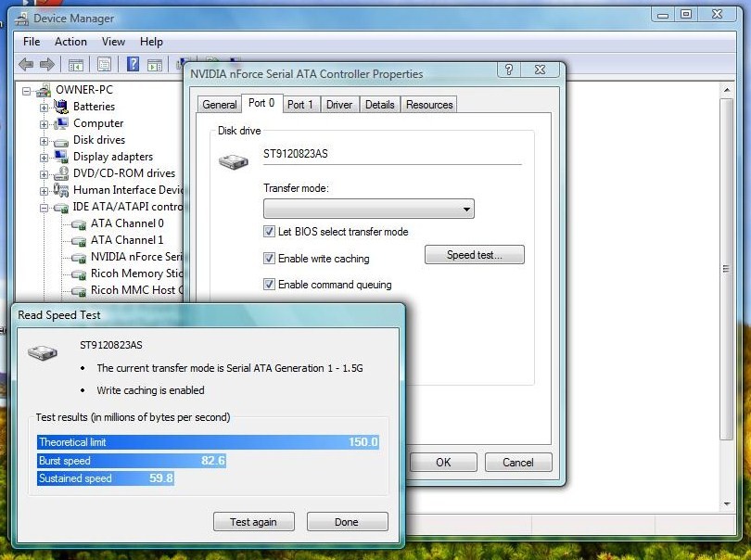Expand the Computer node
This screenshot has width=751, height=560.
pyautogui.click(x=44, y=124)
